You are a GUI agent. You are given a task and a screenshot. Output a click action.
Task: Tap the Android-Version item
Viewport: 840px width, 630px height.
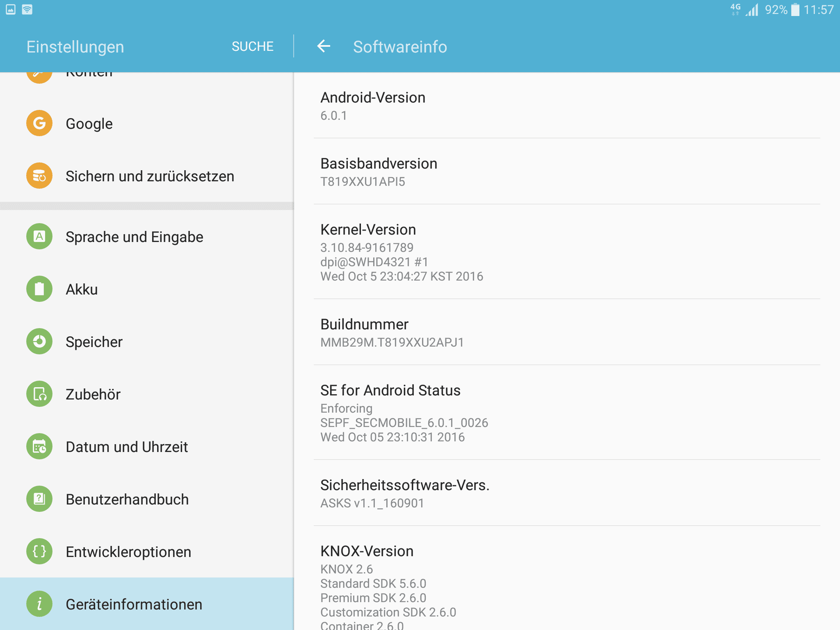[x=567, y=105]
